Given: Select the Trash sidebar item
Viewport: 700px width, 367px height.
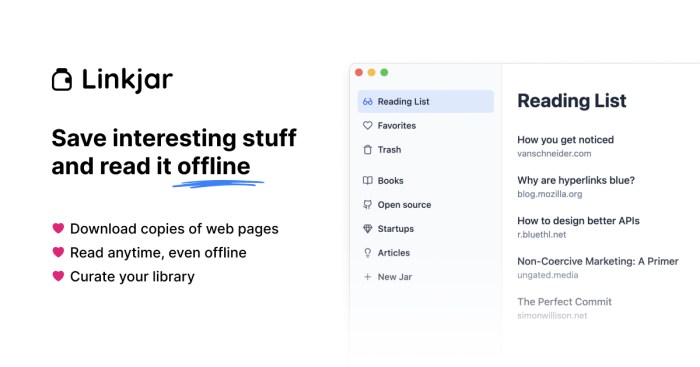Looking at the screenshot, I should click(425, 150).
